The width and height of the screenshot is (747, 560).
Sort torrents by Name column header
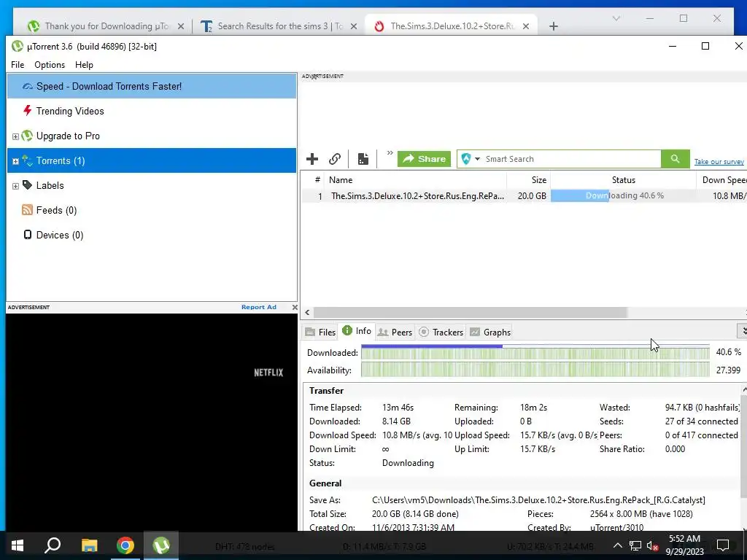click(x=415, y=180)
